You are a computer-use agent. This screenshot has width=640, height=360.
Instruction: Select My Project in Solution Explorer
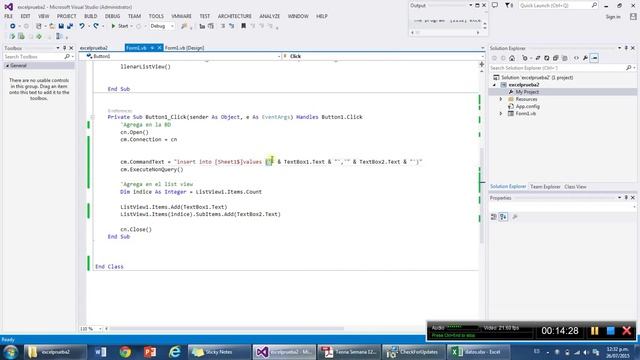click(x=527, y=92)
